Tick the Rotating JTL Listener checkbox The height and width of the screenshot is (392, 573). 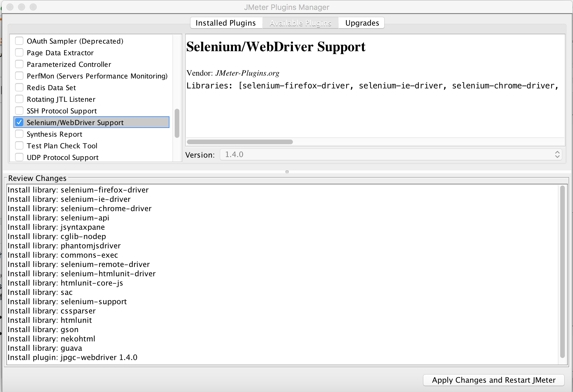19,99
